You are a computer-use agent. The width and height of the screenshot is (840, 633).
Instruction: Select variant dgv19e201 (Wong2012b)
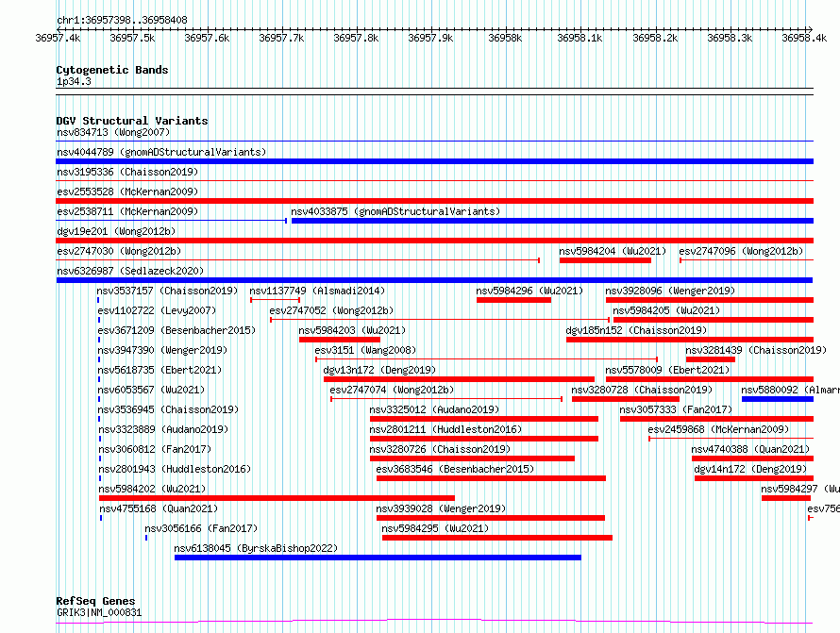pyautogui.click(x=116, y=231)
